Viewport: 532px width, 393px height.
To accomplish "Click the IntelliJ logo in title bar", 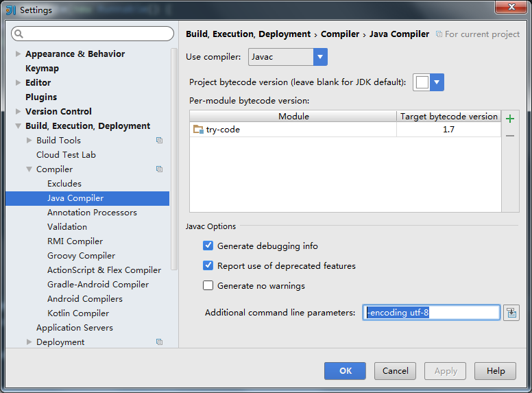I will tap(11, 10).
